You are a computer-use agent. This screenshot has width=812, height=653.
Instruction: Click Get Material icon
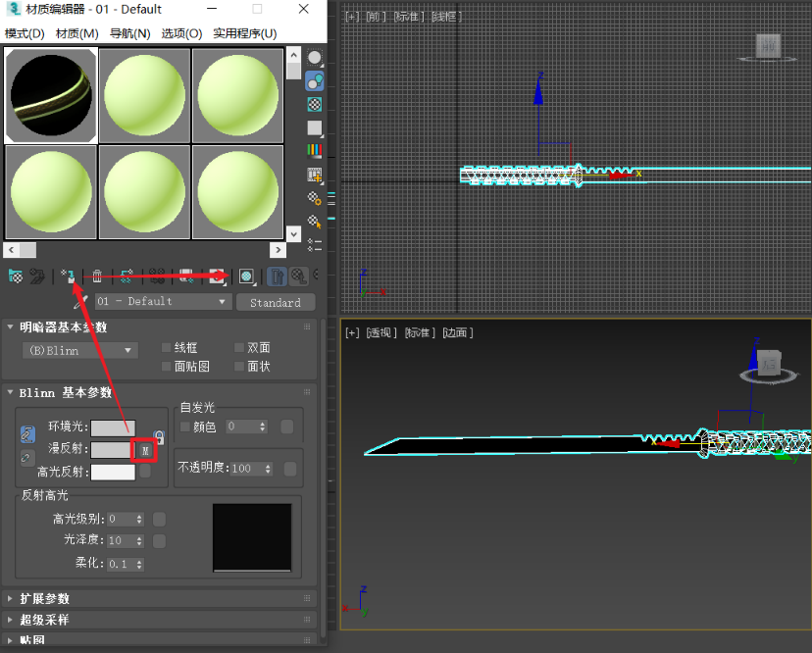(x=15, y=276)
